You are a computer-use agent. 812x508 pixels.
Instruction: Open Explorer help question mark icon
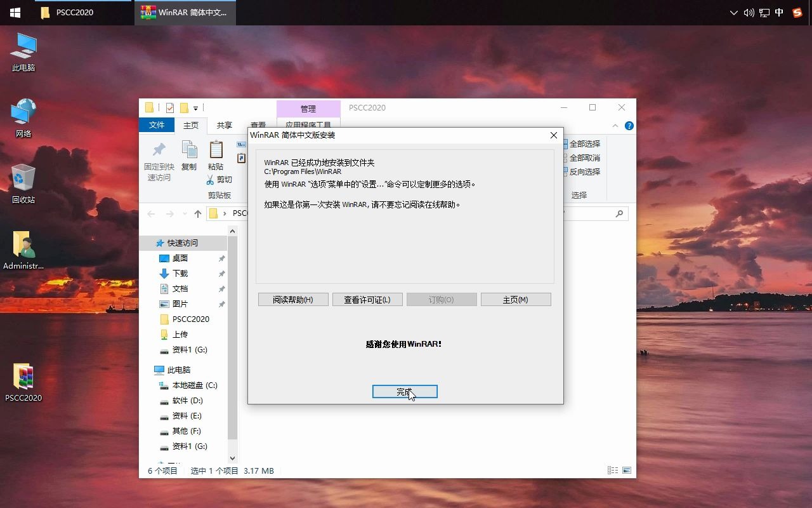tap(629, 126)
